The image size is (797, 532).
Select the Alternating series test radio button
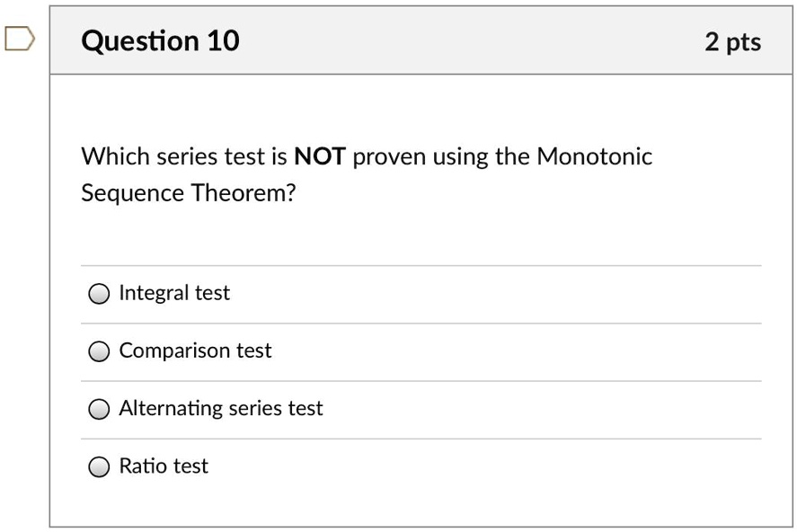pos(98,409)
